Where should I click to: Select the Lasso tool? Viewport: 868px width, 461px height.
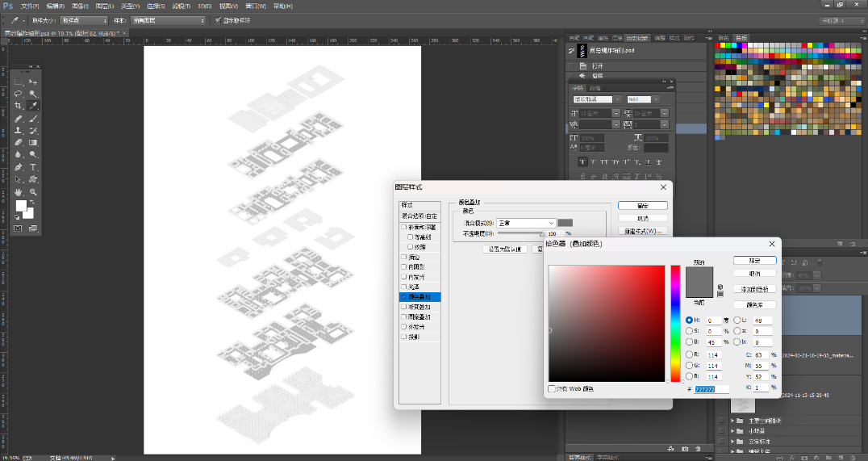click(19, 94)
